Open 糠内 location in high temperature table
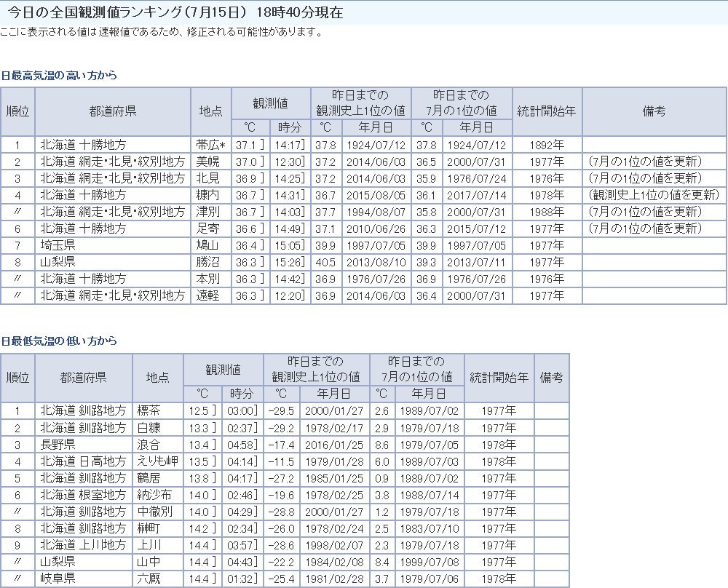Screen dimensions: 728x588 [x=207, y=195]
